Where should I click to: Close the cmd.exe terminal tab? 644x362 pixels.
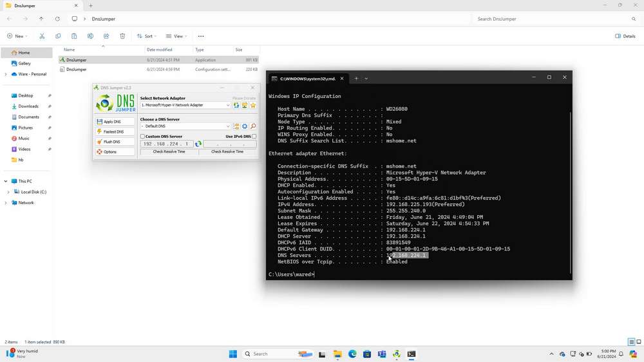[x=342, y=79]
